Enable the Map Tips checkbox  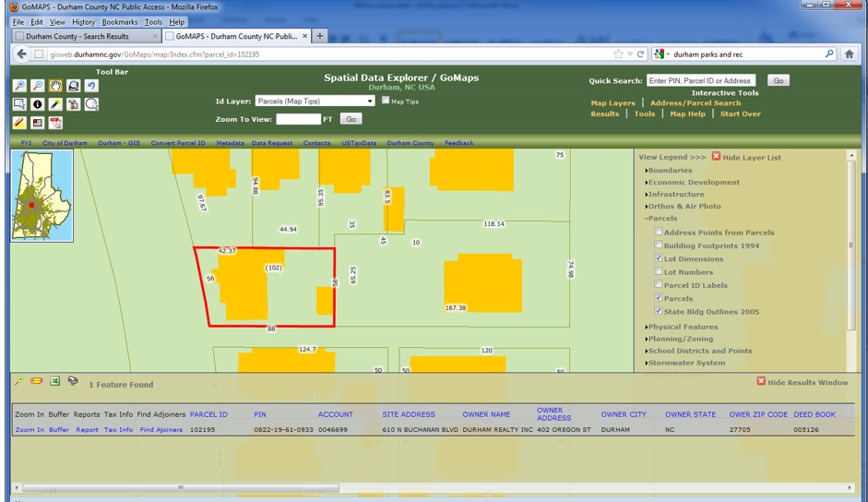pyautogui.click(x=386, y=101)
